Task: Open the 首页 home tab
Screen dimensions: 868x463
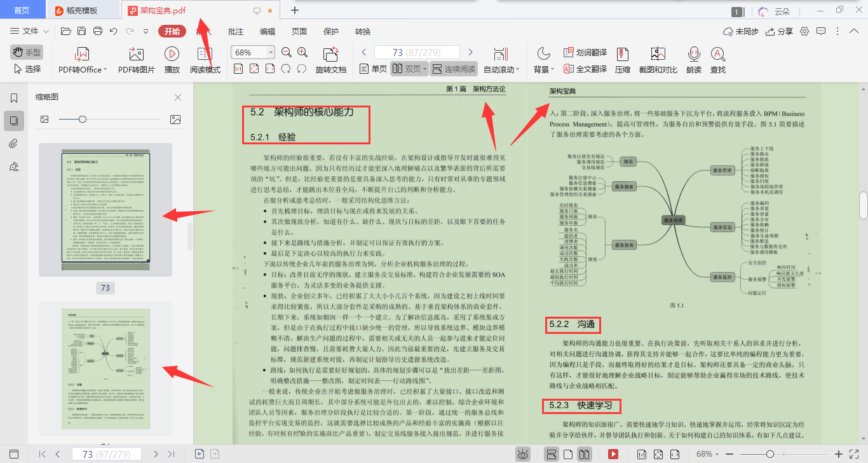Action: pos(22,10)
